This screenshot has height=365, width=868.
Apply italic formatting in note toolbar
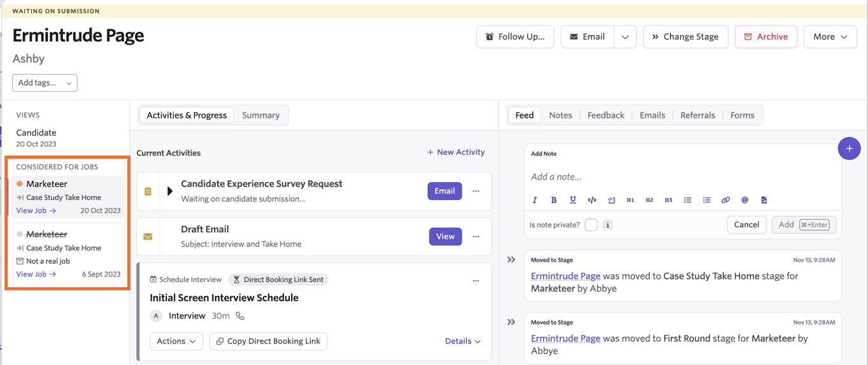pyautogui.click(x=534, y=200)
